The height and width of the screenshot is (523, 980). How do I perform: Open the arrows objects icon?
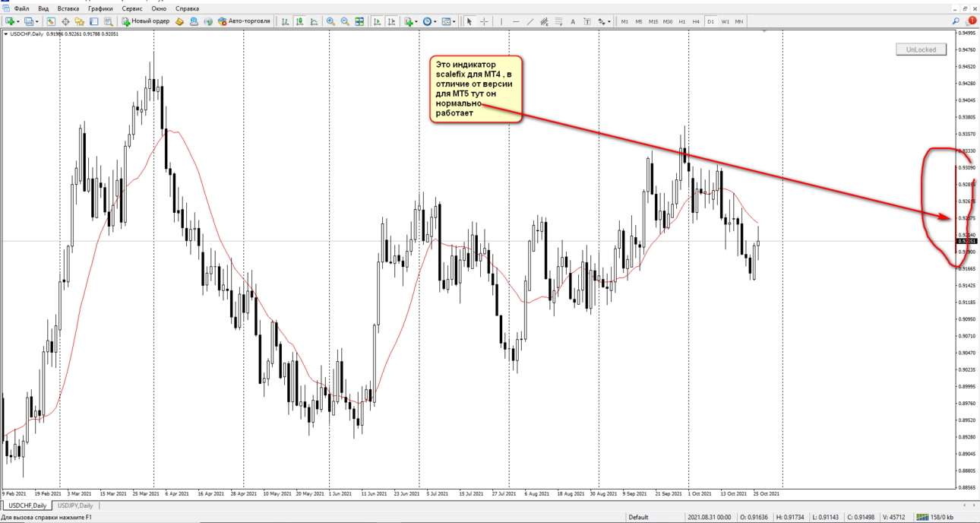602,21
